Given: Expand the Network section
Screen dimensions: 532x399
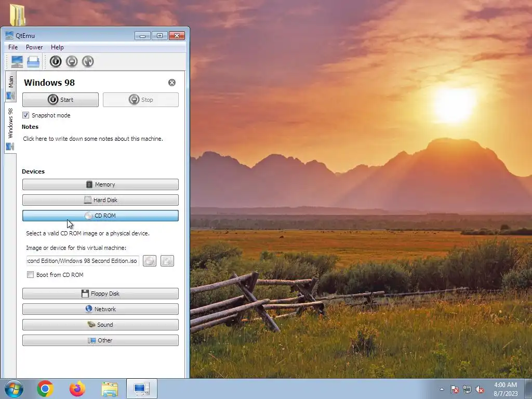Looking at the screenshot, I should click(x=100, y=310).
